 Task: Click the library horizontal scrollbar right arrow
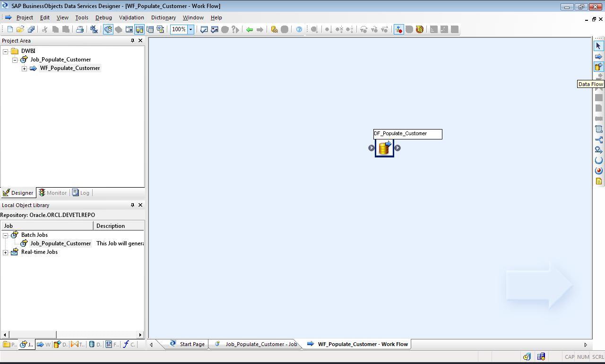pyautogui.click(x=140, y=335)
